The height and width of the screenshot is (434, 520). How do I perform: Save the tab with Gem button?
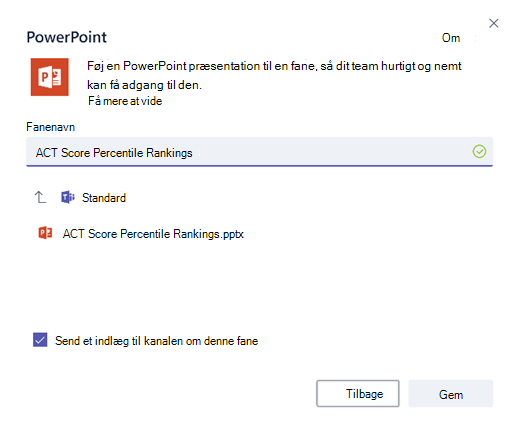[451, 394]
